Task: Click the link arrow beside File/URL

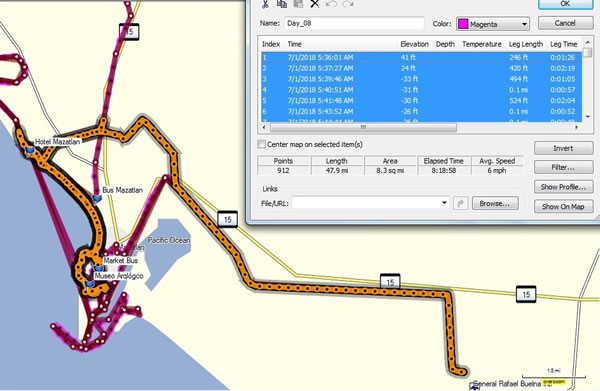Action: [460, 203]
